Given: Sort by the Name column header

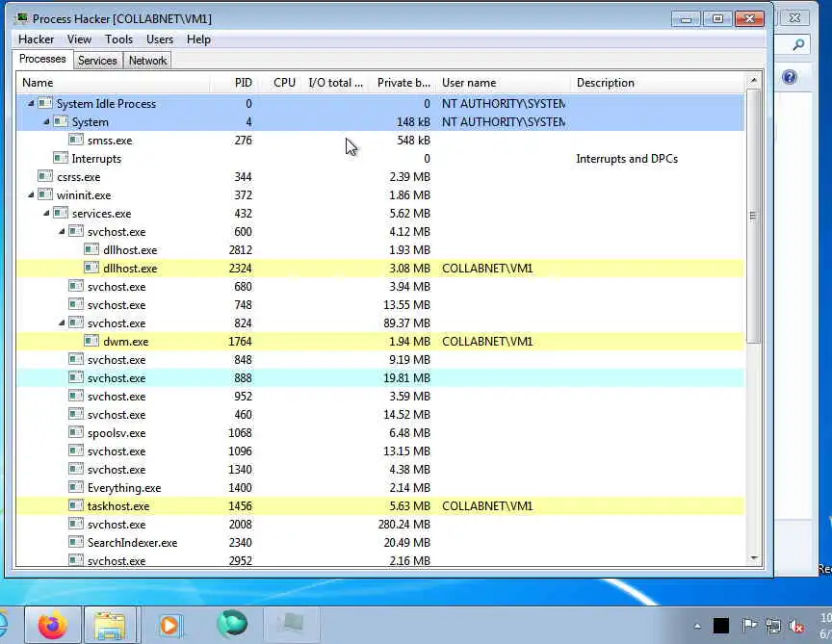Looking at the screenshot, I should [x=113, y=83].
